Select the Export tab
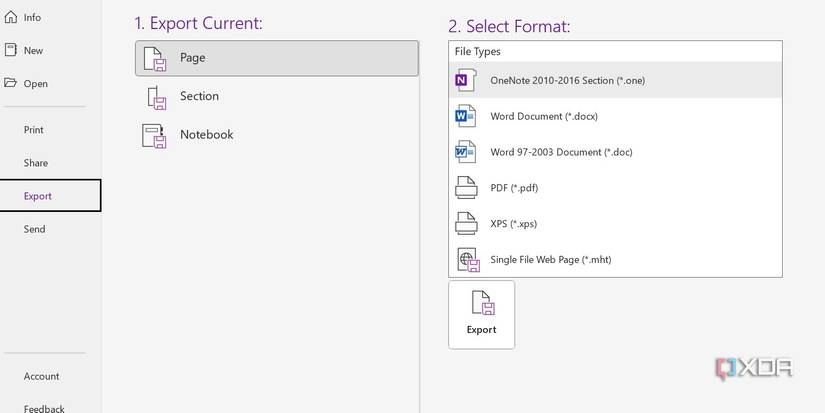Viewport: 825px width, 413px height. 50,196
